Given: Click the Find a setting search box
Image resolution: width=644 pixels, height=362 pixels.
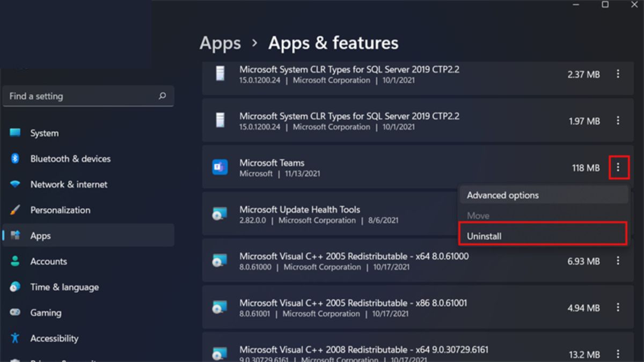Looking at the screenshot, I should click(80, 97).
